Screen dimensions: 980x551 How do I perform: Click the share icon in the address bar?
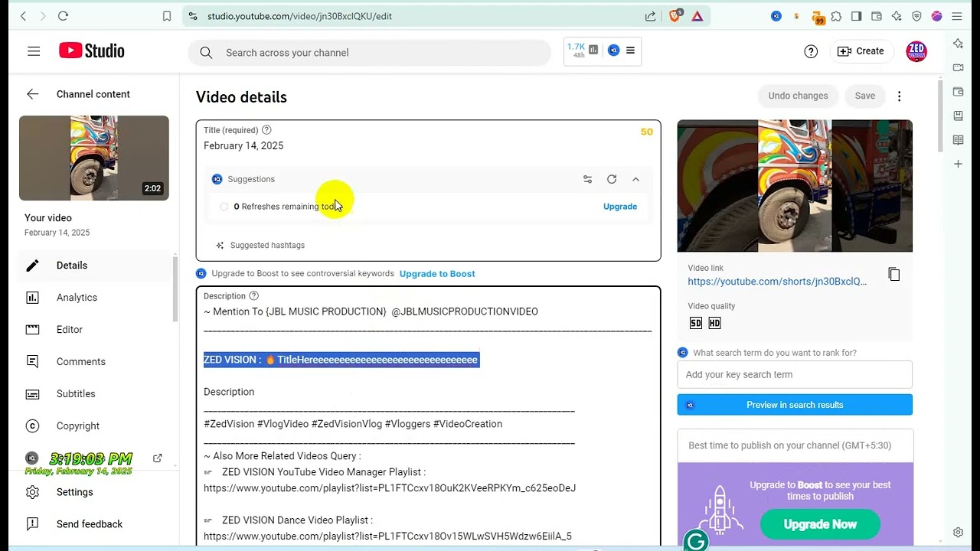(650, 16)
